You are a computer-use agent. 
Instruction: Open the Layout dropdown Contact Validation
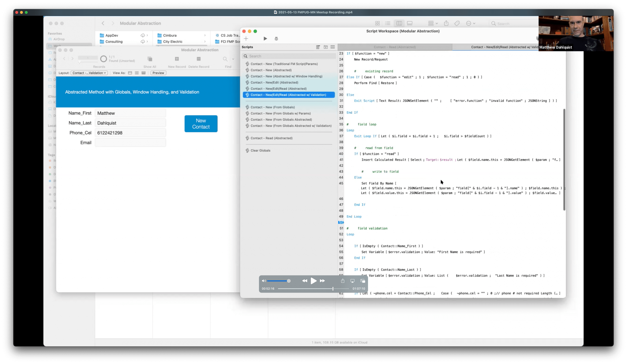(x=89, y=73)
